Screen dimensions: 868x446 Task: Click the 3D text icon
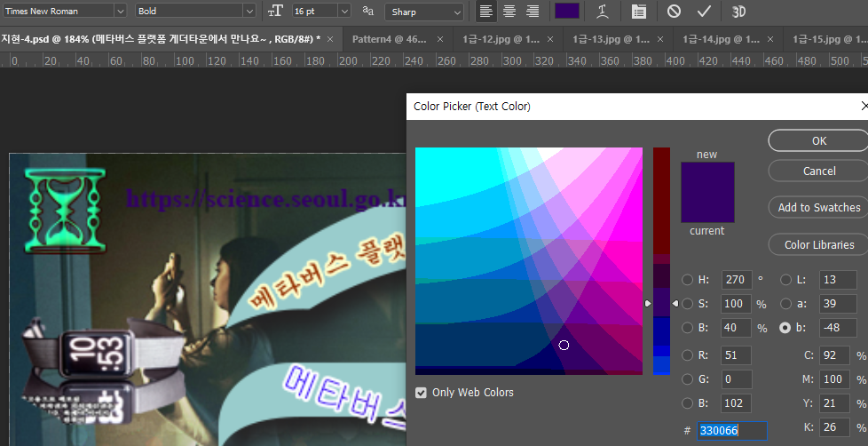pos(738,11)
